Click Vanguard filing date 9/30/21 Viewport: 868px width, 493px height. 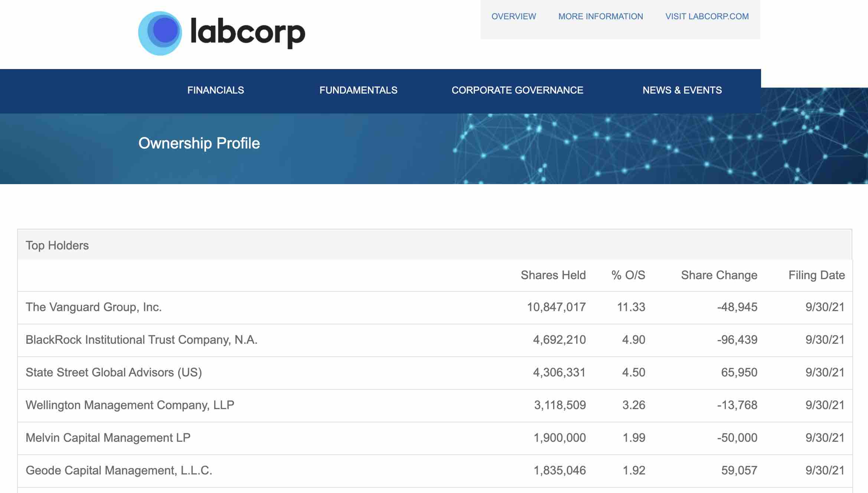coord(825,307)
